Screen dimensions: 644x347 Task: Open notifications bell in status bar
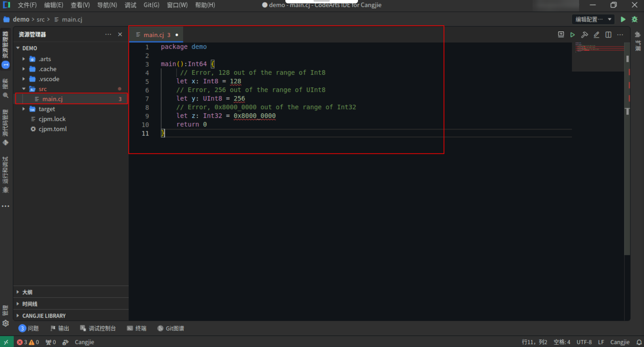pyautogui.click(x=639, y=342)
